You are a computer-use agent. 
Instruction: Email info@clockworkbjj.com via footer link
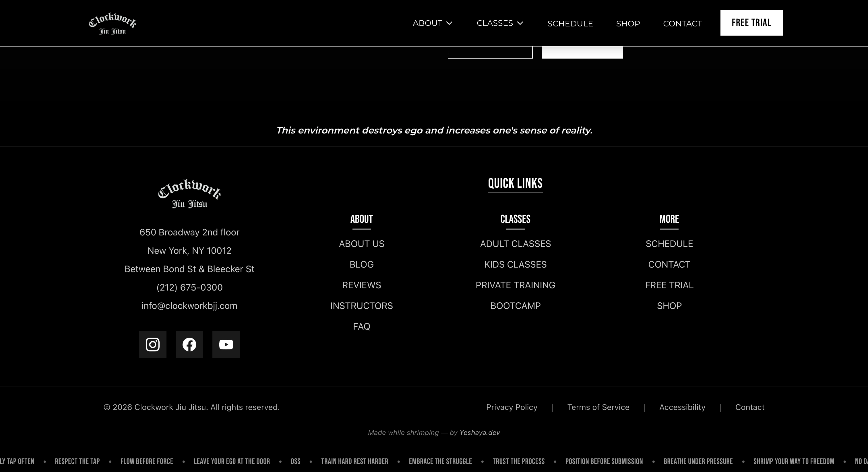click(189, 305)
